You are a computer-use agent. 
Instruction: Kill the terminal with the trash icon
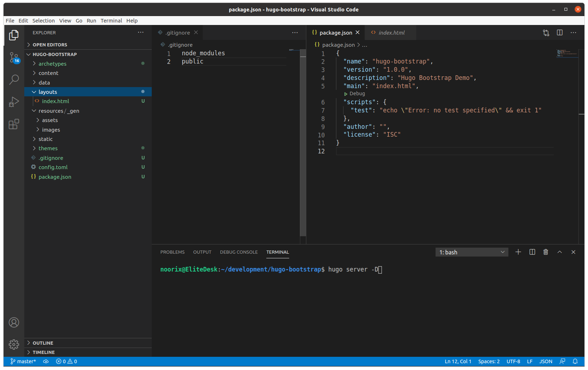[546, 252]
